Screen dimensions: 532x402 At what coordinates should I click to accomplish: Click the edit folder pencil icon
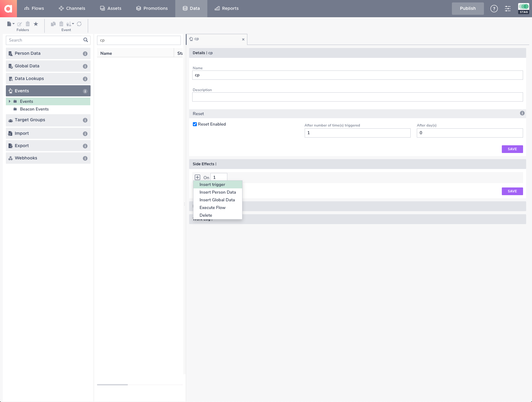[x=19, y=24]
